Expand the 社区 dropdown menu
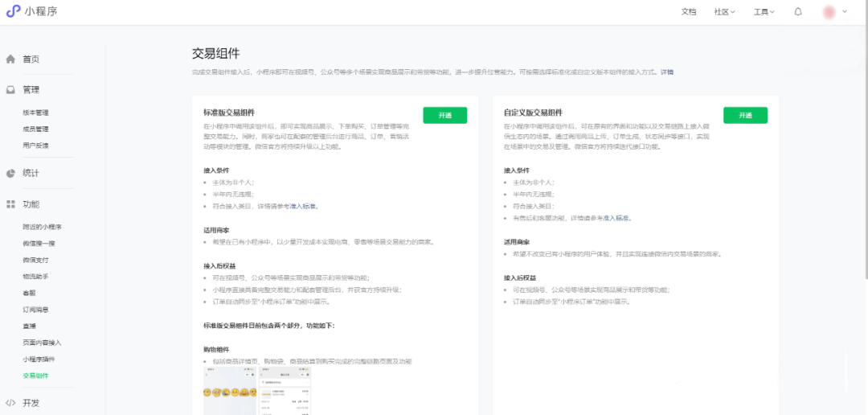 (725, 12)
